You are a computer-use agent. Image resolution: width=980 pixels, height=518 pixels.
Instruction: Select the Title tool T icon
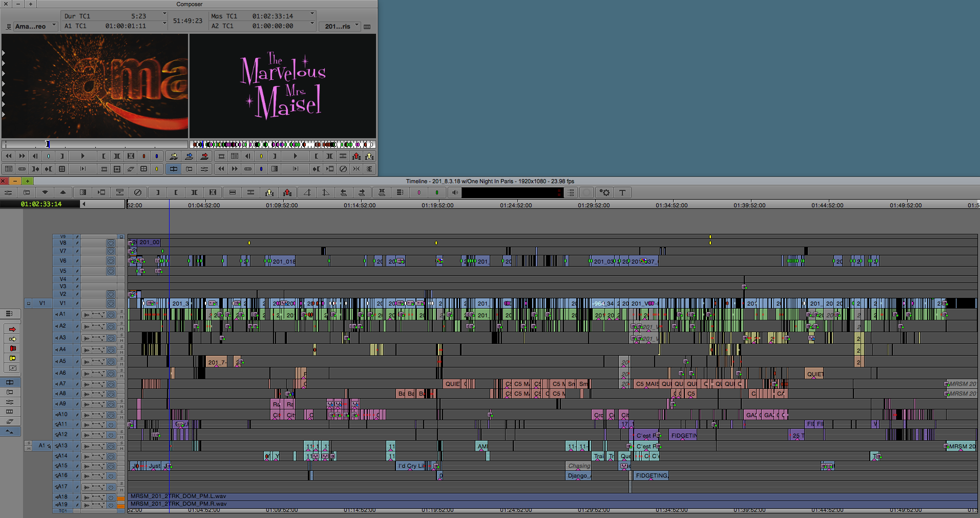tap(622, 192)
